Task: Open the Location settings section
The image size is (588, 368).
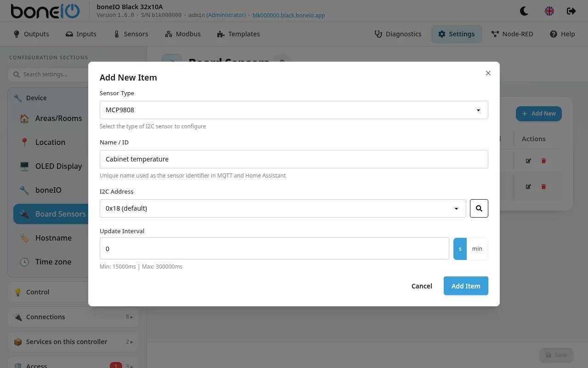Action: 51,142
